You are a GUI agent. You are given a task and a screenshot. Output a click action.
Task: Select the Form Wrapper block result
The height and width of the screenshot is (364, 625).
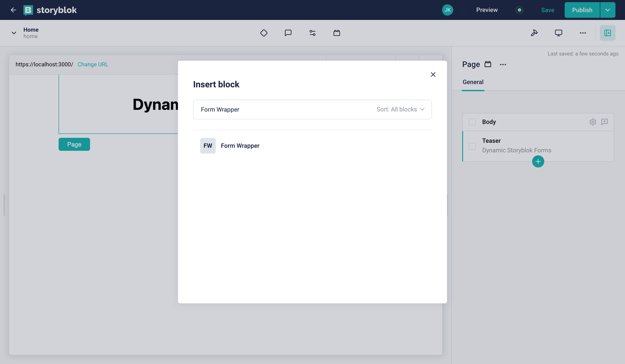pyautogui.click(x=240, y=146)
